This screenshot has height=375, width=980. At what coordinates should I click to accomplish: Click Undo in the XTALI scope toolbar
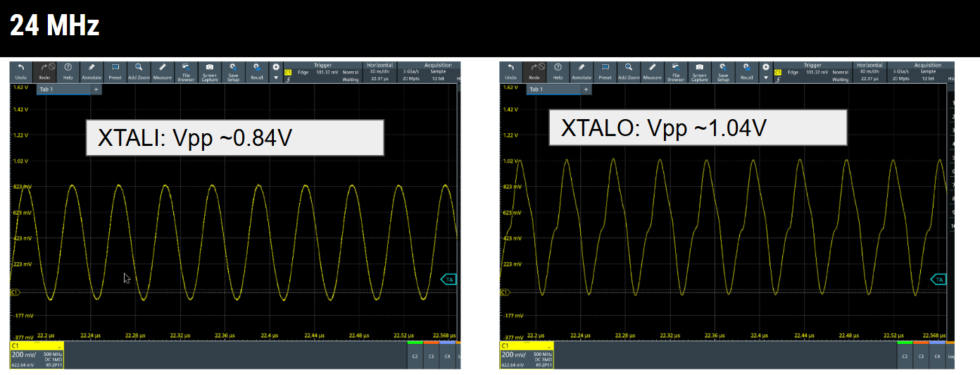point(21,71)
